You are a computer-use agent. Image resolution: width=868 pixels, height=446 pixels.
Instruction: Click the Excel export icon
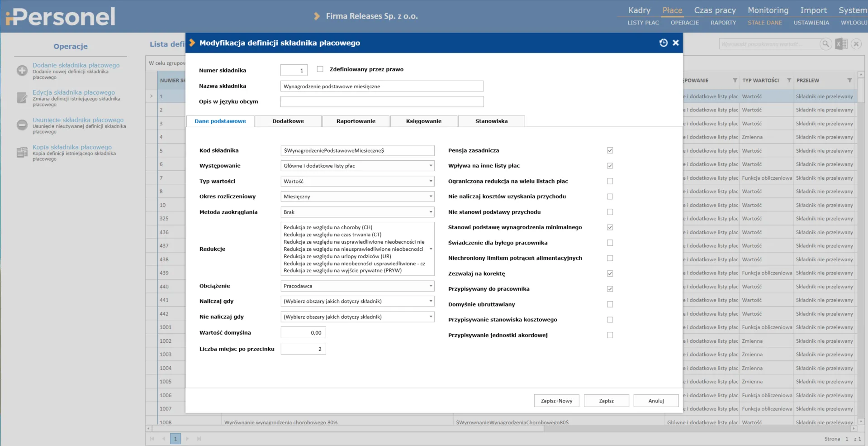(841, 44)
